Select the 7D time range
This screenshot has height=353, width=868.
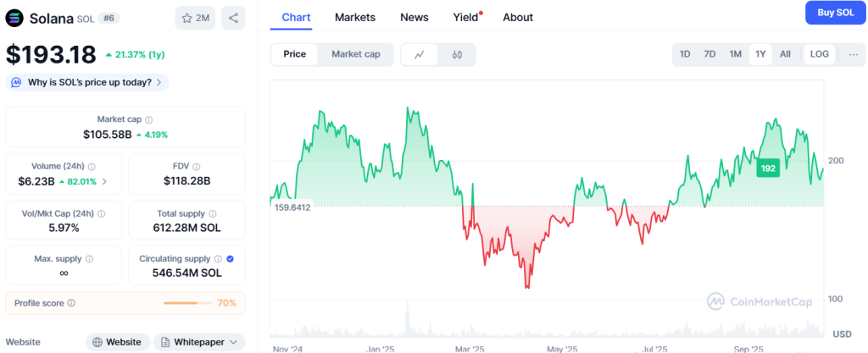[709, 54]
